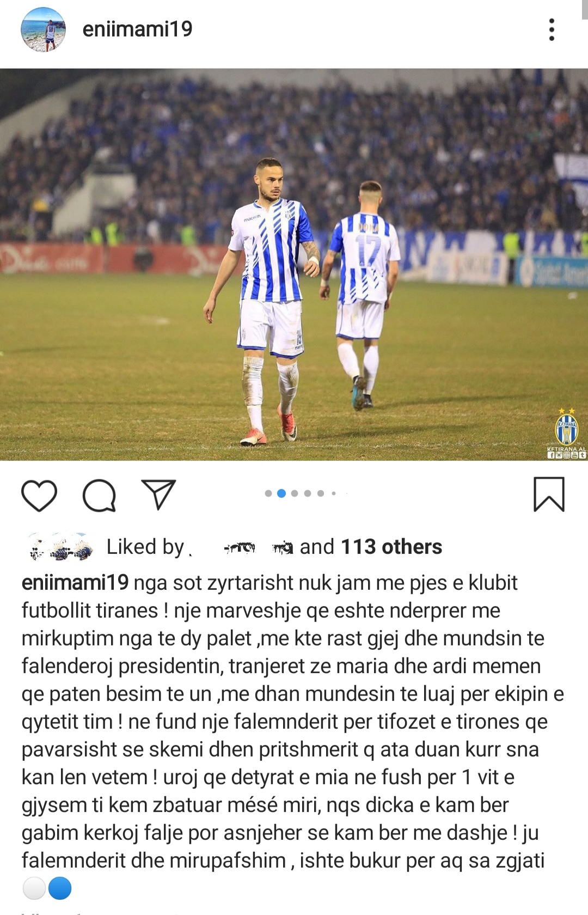
Task: Tap the liker avatars beside Liked by
Action: click(61, 546)
